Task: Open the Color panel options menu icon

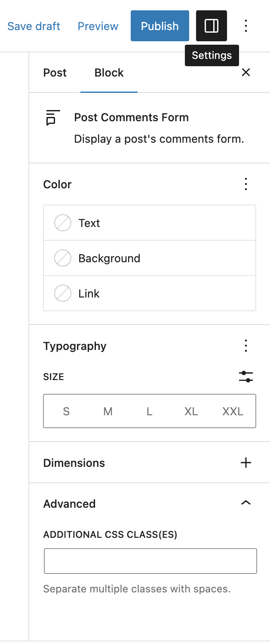Action: pos(245,184)
